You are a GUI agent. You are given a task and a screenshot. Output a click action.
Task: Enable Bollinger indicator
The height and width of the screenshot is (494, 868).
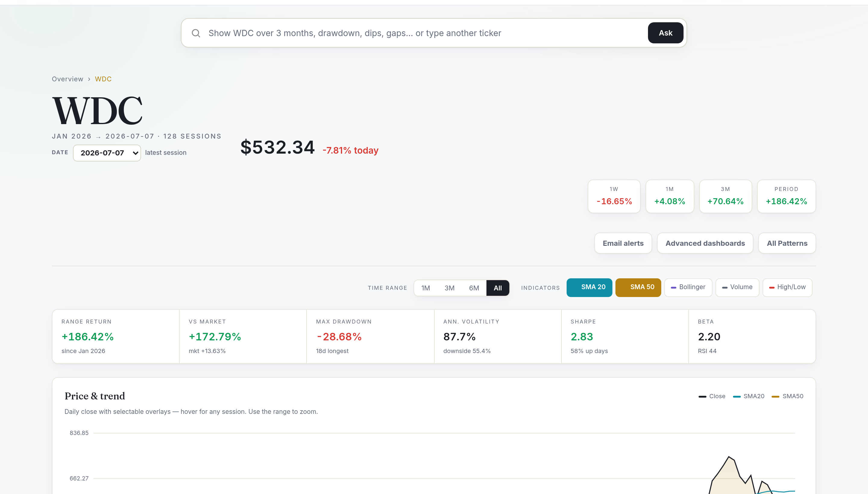pos(688,287)
